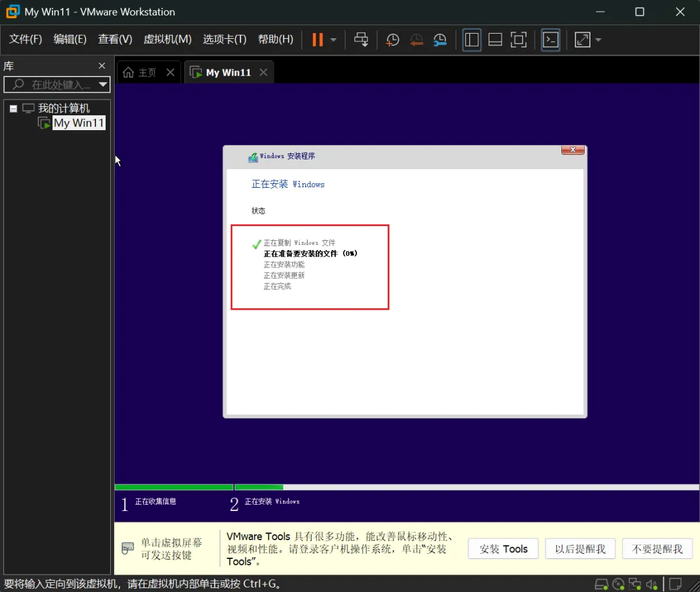Open the 虚拟机(M) menu

tap(167, 40)
